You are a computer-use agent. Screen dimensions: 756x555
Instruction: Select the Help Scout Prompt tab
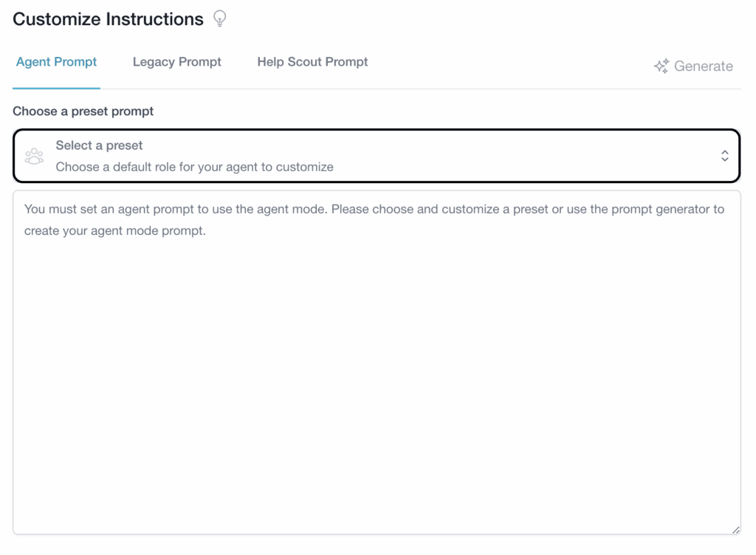312,62
